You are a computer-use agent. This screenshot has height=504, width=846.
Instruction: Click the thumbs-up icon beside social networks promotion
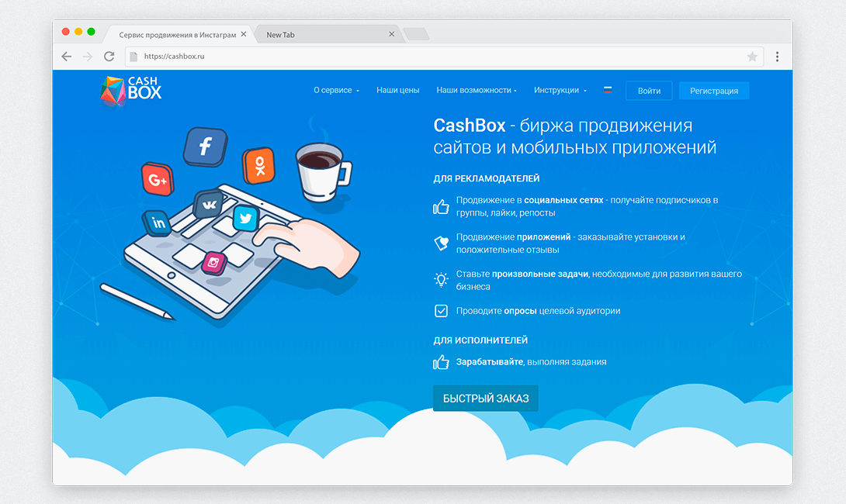[441, 206]
